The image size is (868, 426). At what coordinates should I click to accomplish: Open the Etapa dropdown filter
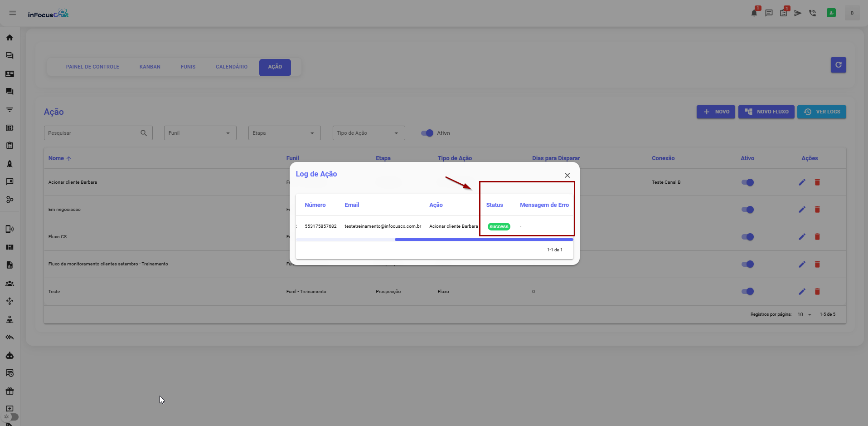click(x=284, y=133)
